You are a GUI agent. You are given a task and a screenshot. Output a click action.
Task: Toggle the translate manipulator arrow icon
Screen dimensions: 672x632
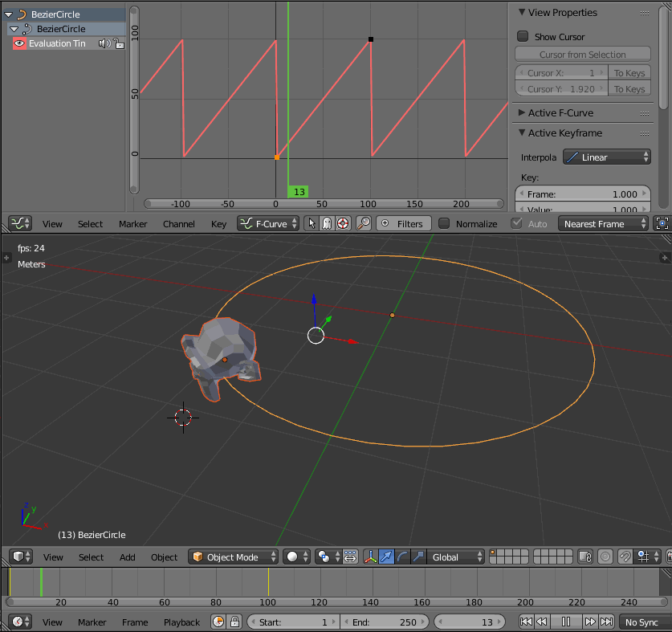point(386,557)
